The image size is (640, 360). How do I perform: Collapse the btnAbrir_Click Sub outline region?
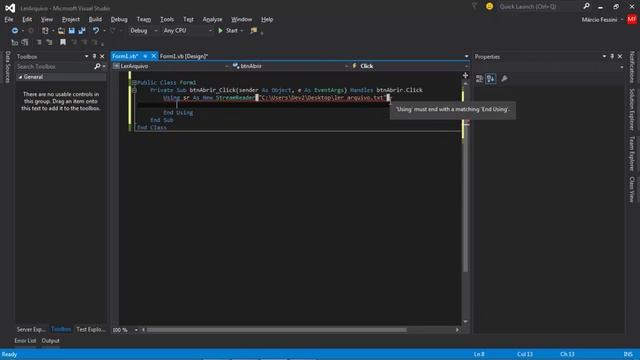coord(134,90)
